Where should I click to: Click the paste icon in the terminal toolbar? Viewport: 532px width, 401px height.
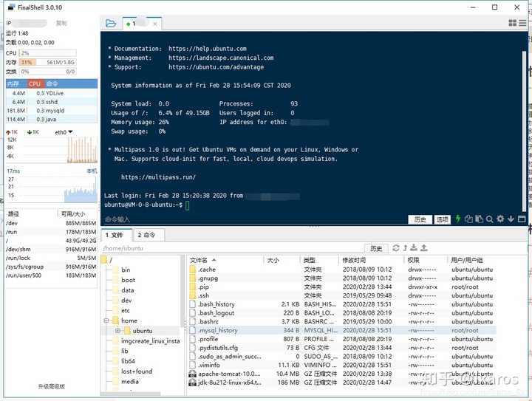(479, 219)
